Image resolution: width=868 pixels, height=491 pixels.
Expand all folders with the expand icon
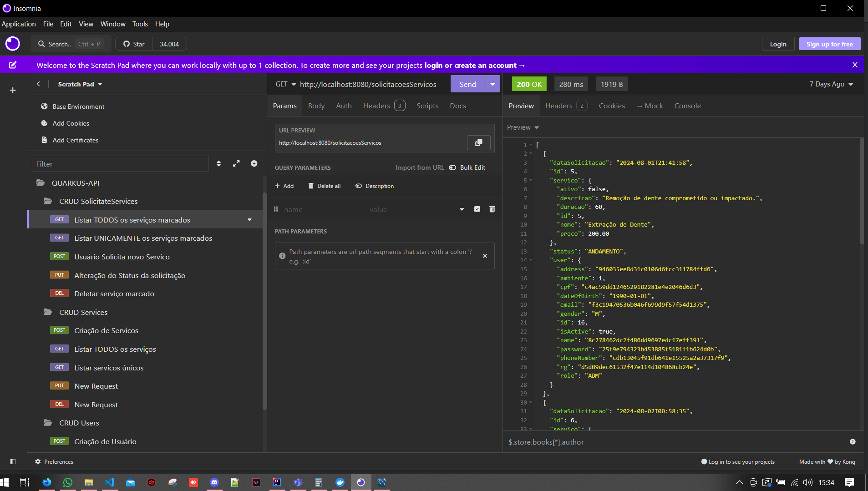(236, 164)
